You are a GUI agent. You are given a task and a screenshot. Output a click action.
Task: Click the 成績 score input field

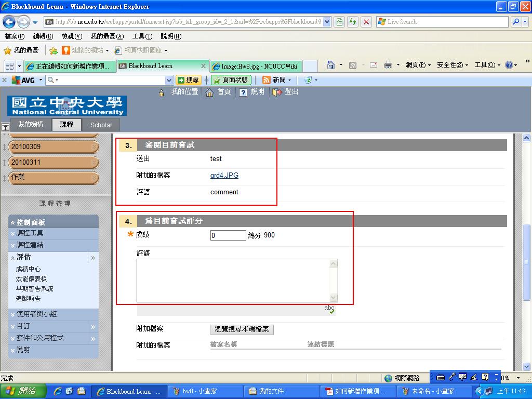click(228, 235)
